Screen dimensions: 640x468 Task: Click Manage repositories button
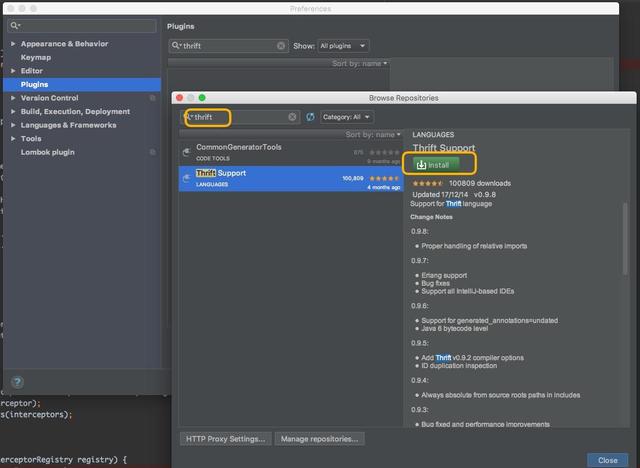[x=319, y=439]
